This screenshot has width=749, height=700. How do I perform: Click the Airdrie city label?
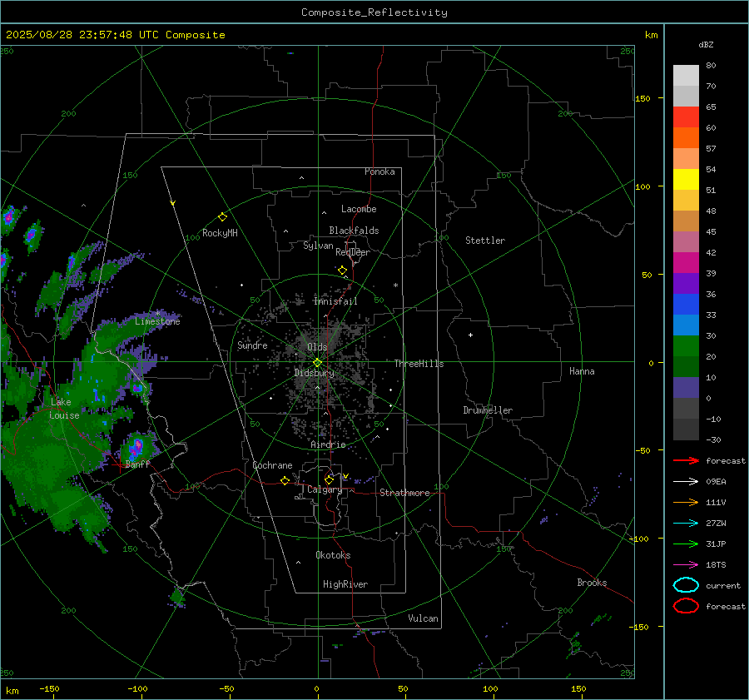pyautogui.click(x=328, y=444)
